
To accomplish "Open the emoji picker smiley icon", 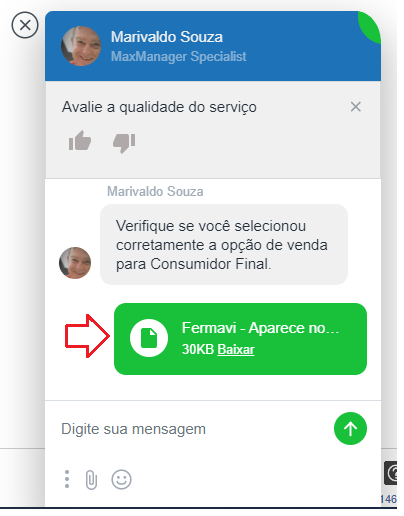I will 121,479.
